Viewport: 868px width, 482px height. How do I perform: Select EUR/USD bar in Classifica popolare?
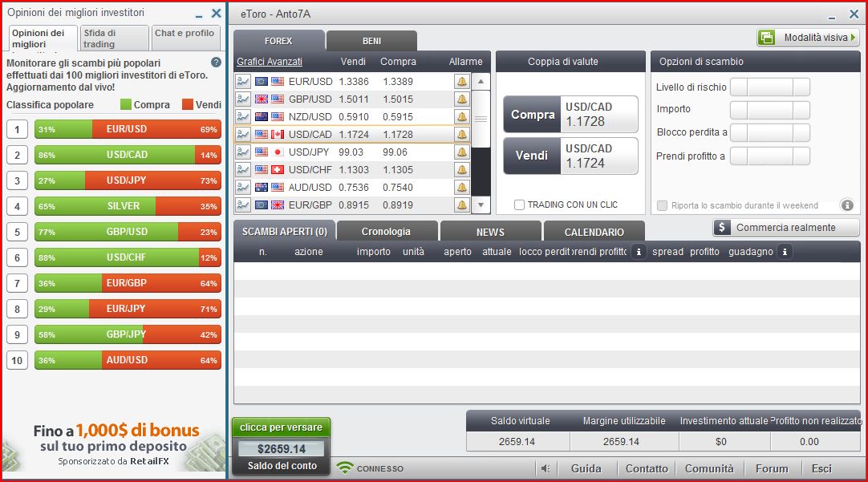click(128, 129)
